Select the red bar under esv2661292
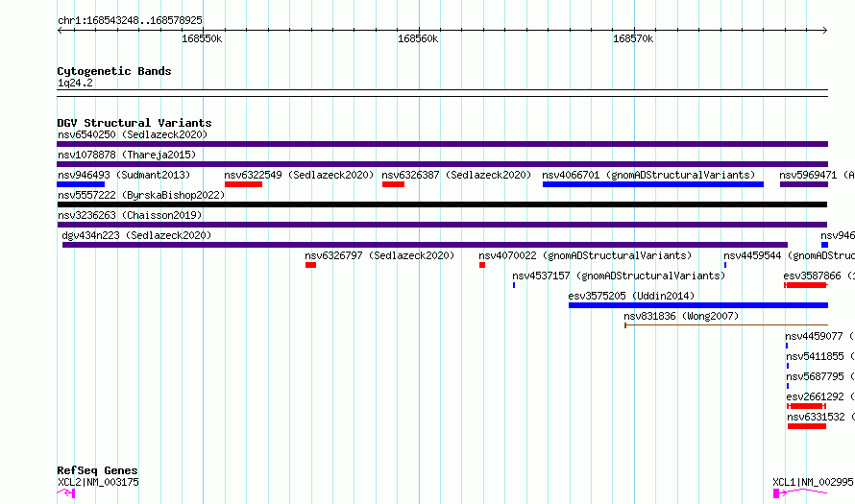The height and width of the screenshot is (504, 855). coord(806,406)
